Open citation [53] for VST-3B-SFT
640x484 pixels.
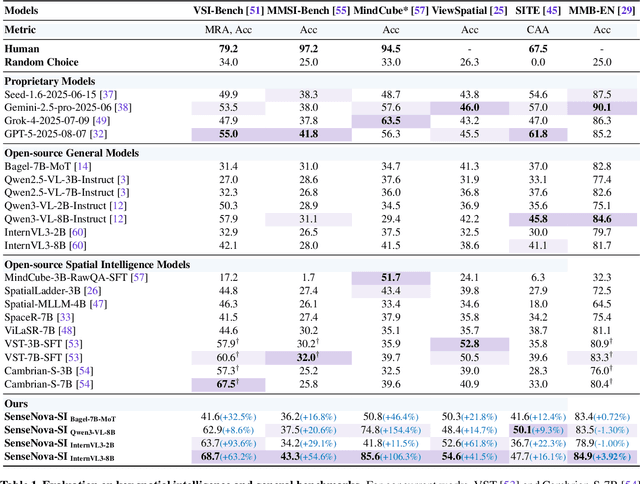73,344
